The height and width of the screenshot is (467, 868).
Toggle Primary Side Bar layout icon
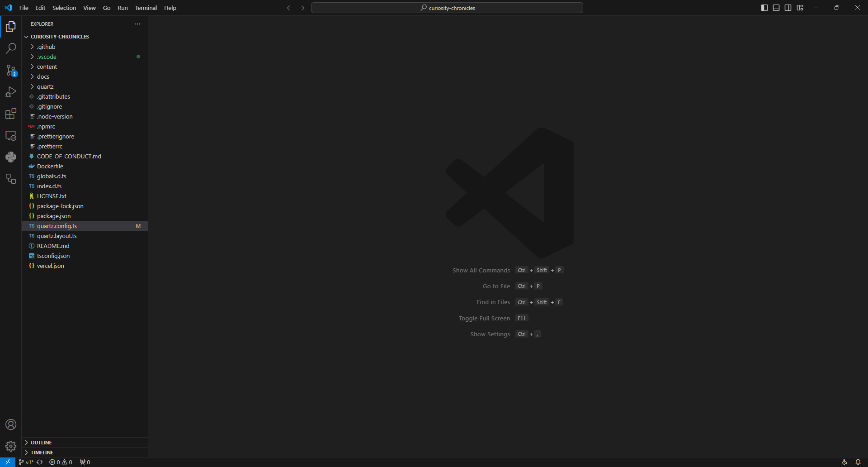764,8
